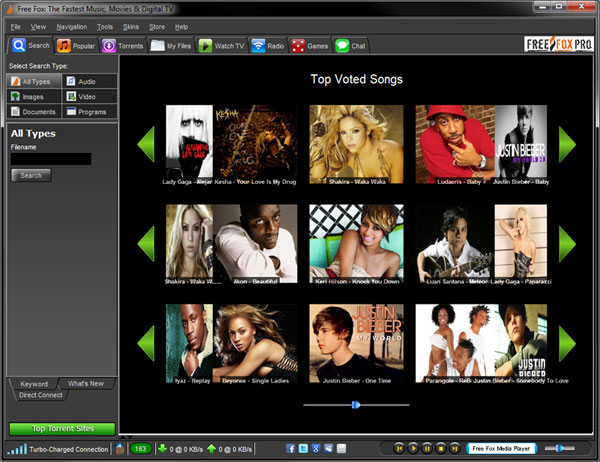This screenshot has height=462, width=600.
Task: Select Video search type
Action: tap(90, 96)
